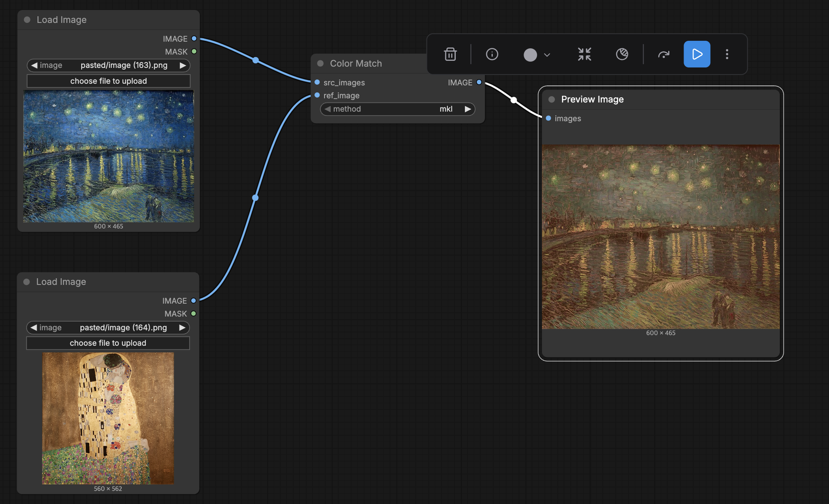Collapse the top Load Image node dot
Screen dimensions: 829x504
(27, 20)
